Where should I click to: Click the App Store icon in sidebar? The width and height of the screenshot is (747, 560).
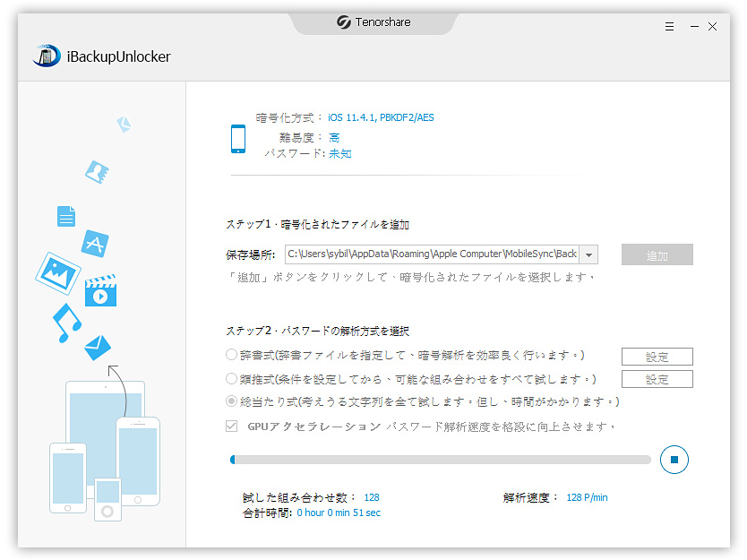[x=95, y=243]
